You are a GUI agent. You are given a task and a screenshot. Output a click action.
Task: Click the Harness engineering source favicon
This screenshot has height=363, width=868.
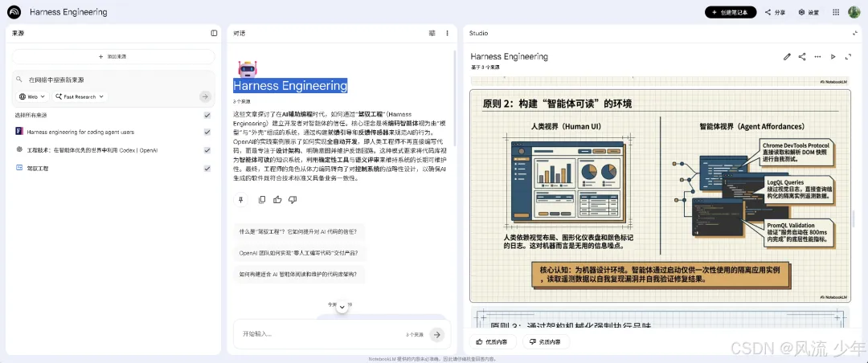pyautogui.click(x=19, y=132)
